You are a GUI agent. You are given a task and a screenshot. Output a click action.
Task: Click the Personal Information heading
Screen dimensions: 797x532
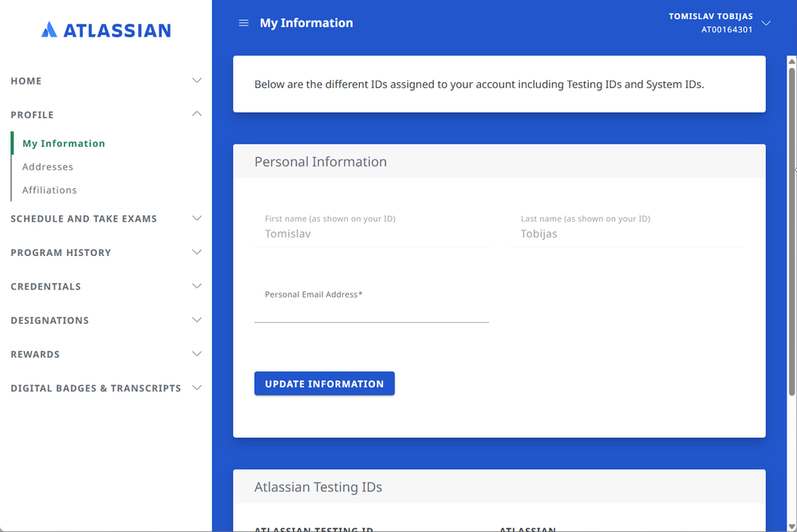(x=321, y=162)
